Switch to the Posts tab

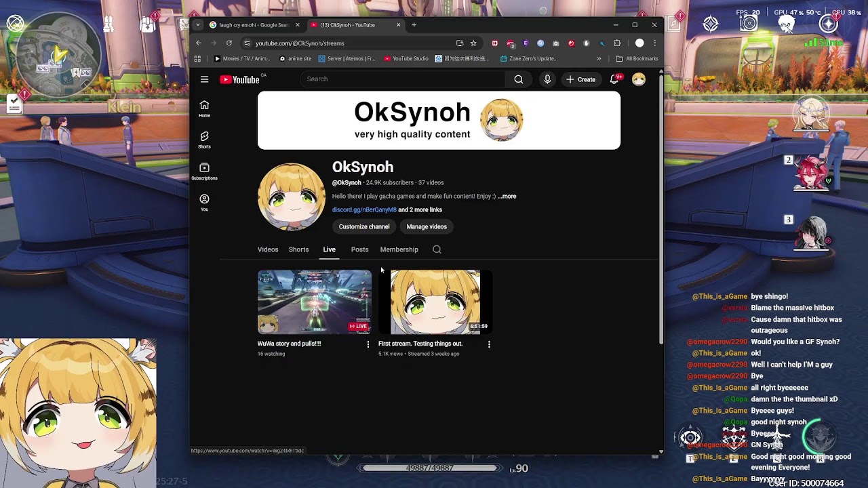coord(359,249)
